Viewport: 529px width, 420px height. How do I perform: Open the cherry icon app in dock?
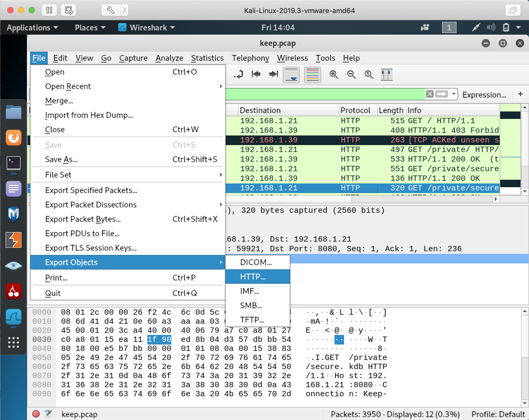[x=13, y=291]
